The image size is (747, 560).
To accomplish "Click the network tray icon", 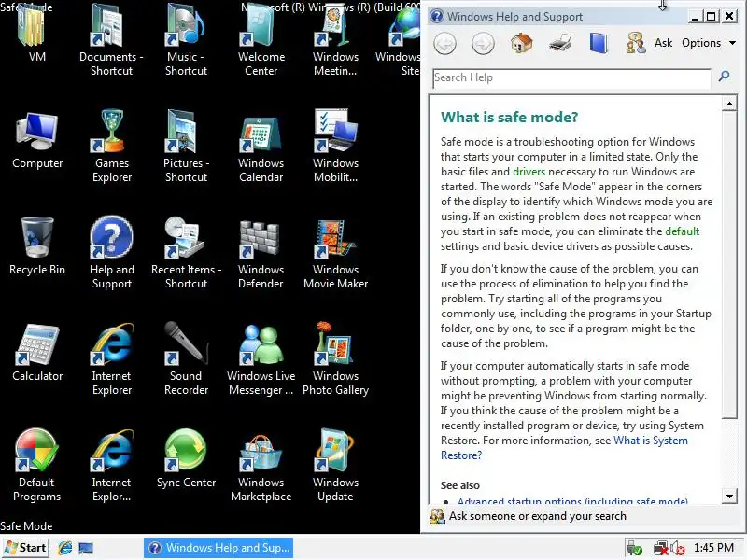I will 661,549.
